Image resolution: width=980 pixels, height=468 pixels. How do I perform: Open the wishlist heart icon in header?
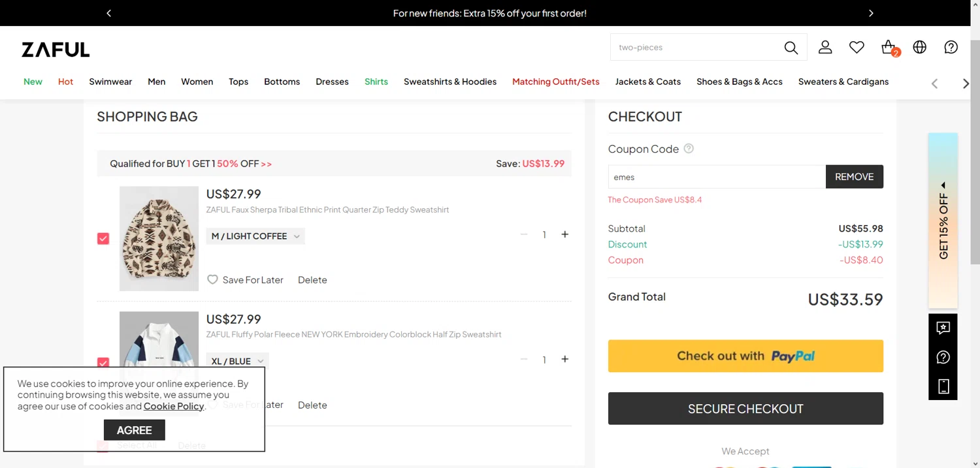(857, 47)
